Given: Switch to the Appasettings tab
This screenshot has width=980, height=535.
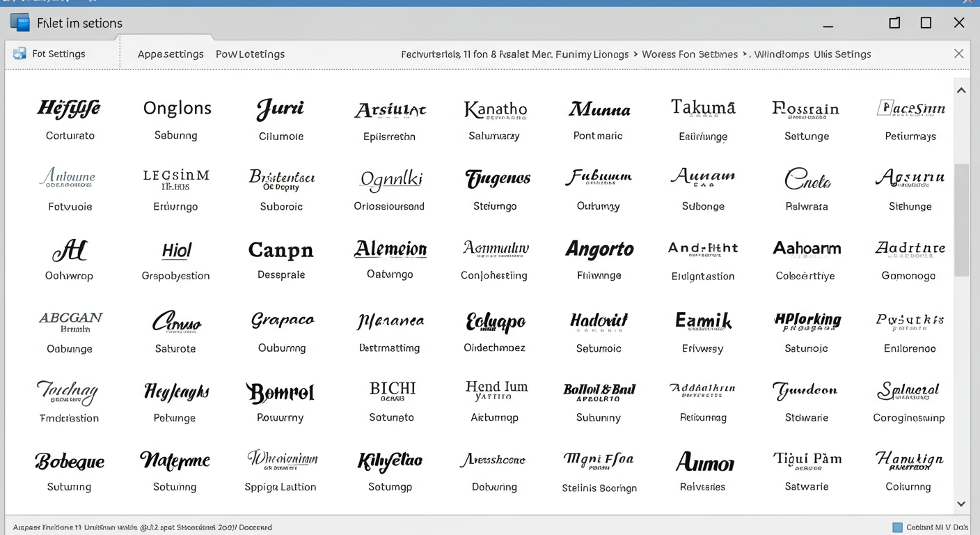Looking at the screenshot, I should 171,54.
